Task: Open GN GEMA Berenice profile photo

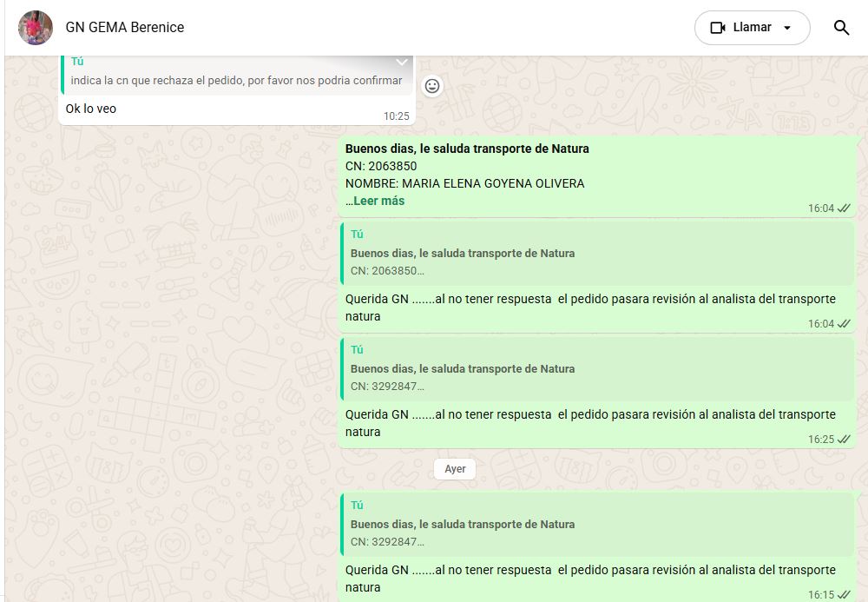Action: 36,28
